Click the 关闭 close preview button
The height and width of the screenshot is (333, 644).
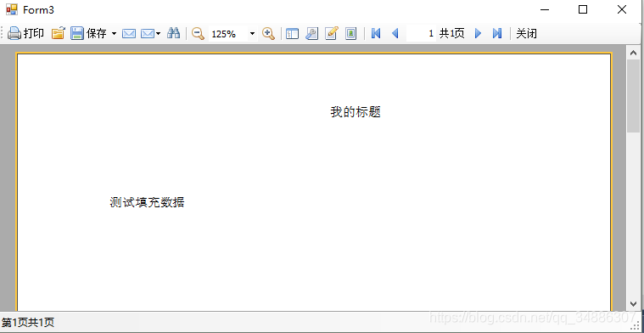(527, 33)
